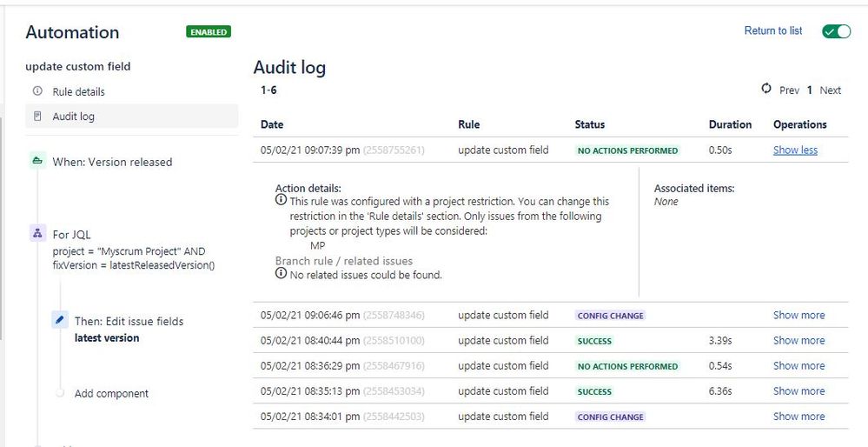Click the Status column header
Screen dimensions: 868x447
point(590,124)
